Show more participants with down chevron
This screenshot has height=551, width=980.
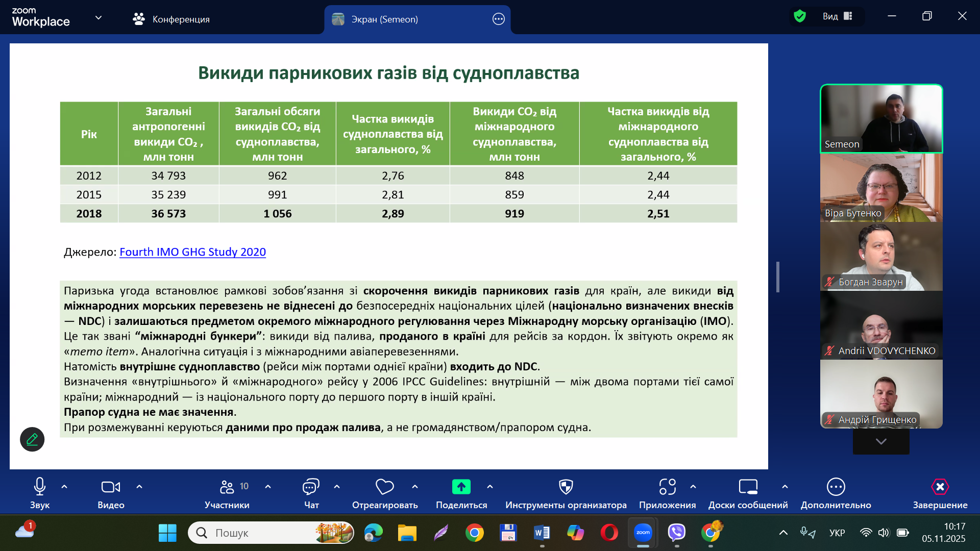point(881,441)
